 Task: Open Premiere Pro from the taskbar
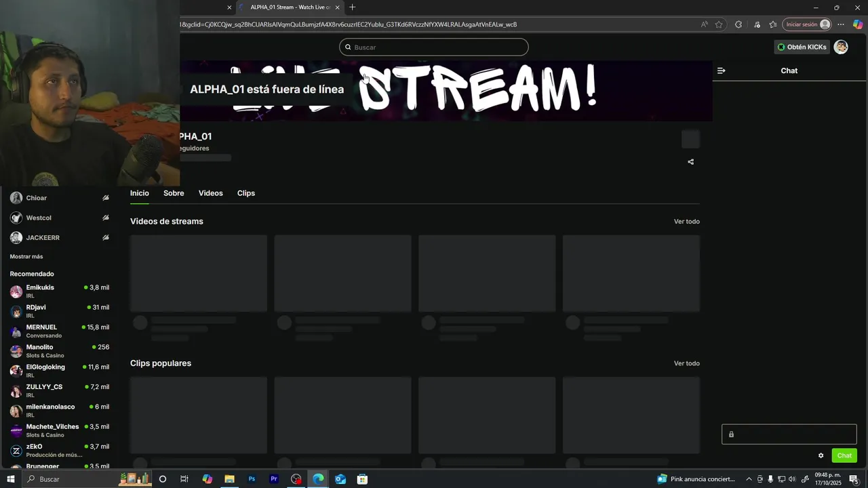click(274, 479)
